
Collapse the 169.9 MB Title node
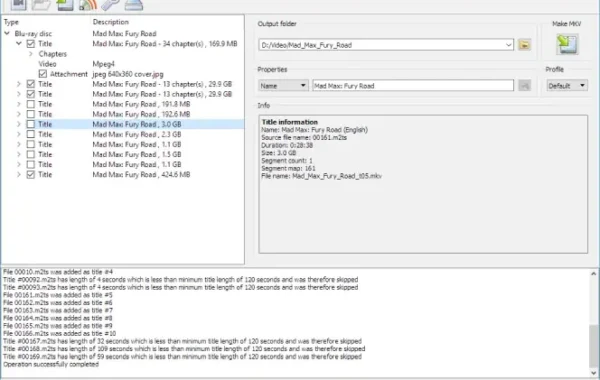click(18, 44)
